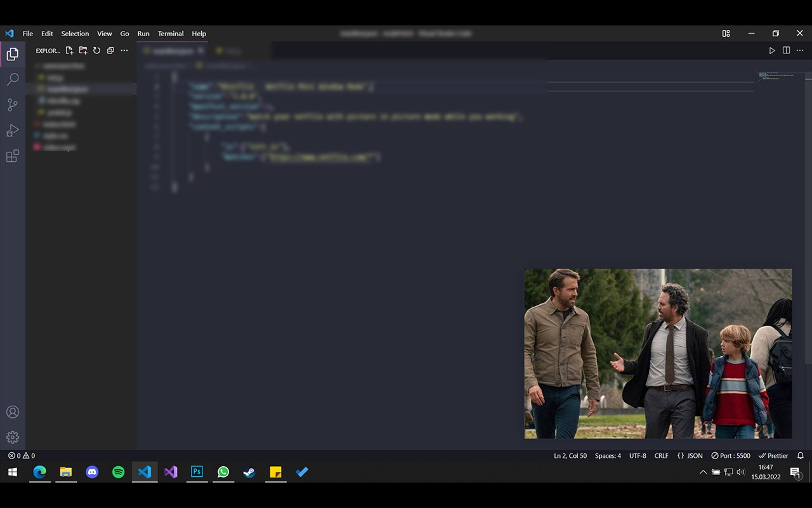The width and height of the screenshot is (812, 508).
Task: Open the volume control in the system tray
Action: click(x=741, y=472)
